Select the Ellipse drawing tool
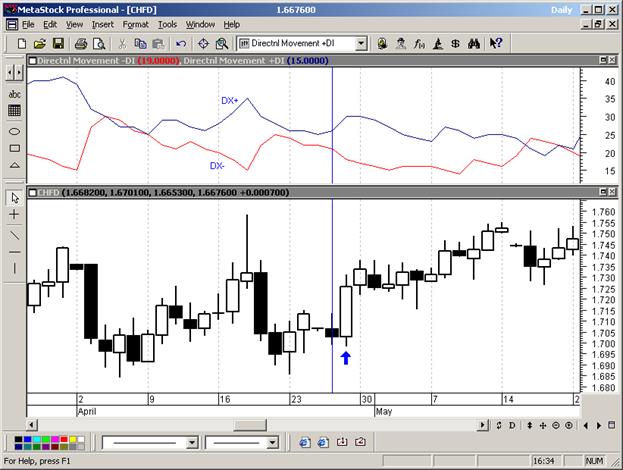 pyautogui.click(x=14, y=132)
